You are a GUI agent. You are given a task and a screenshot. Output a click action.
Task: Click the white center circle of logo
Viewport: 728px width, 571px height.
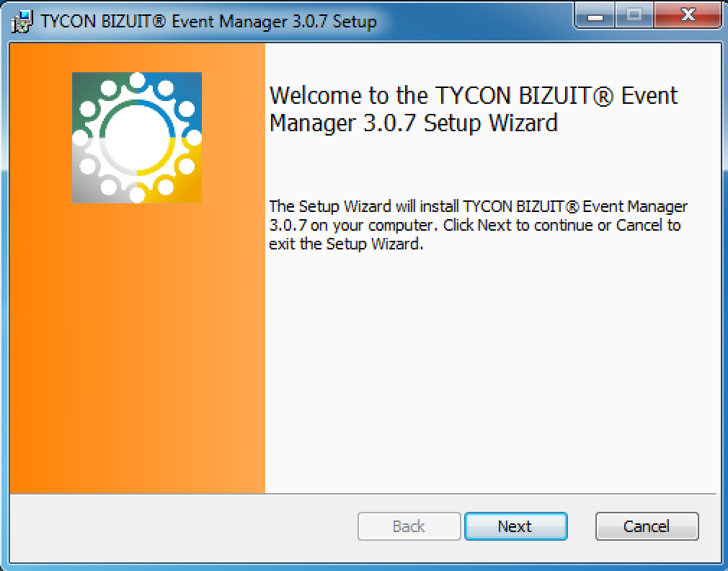(137, 138)
